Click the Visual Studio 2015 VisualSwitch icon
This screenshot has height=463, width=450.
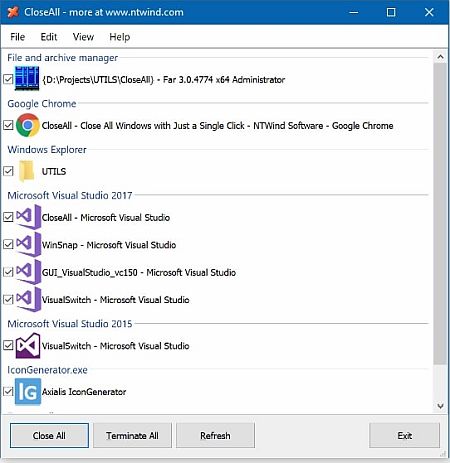coord(28,346)
